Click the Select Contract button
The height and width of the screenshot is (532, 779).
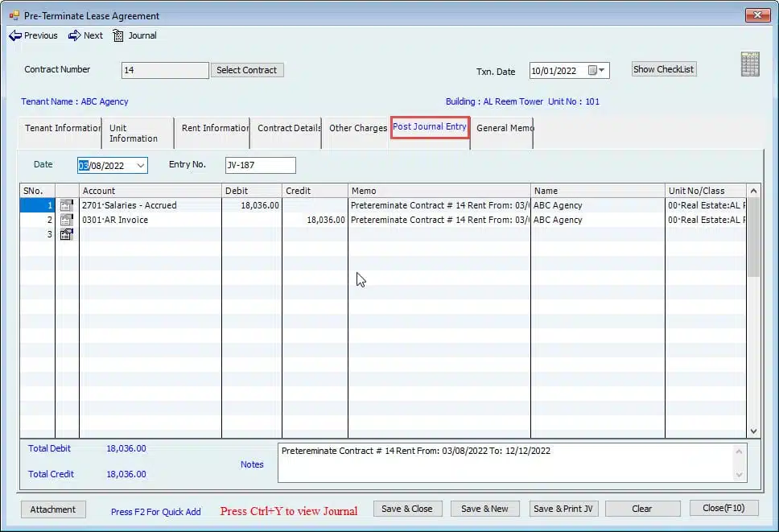pos(247,70)
